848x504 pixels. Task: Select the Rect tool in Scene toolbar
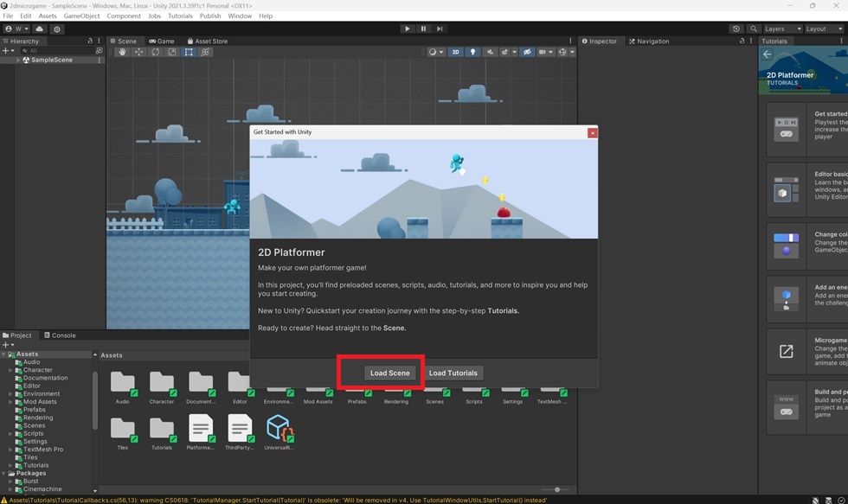point(189,52)
